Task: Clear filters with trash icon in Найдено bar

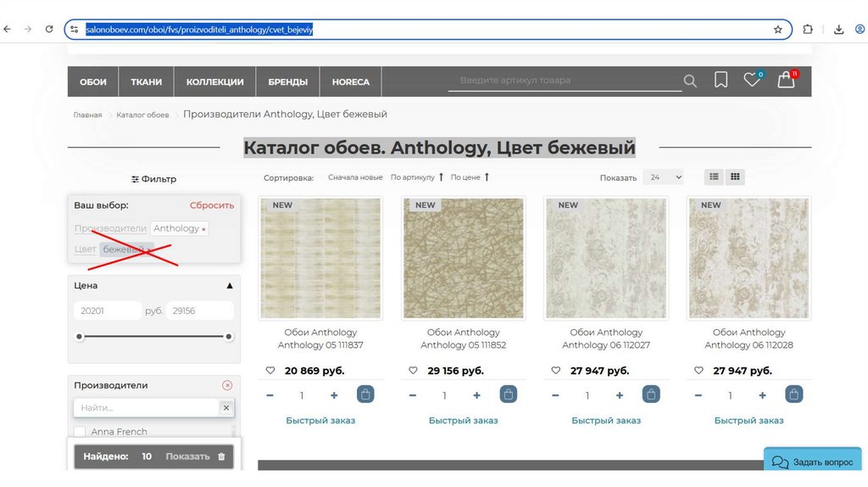Action: tap(221, 456)
